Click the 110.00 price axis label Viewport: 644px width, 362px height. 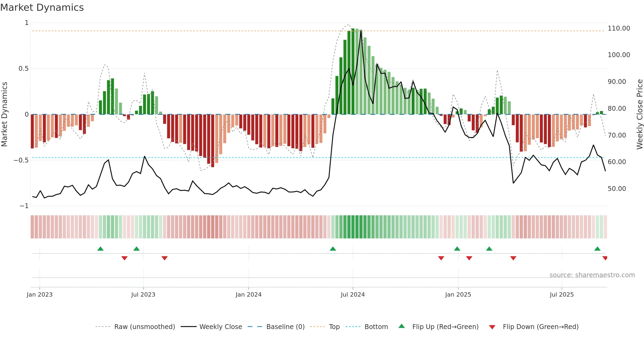(619, 28)
